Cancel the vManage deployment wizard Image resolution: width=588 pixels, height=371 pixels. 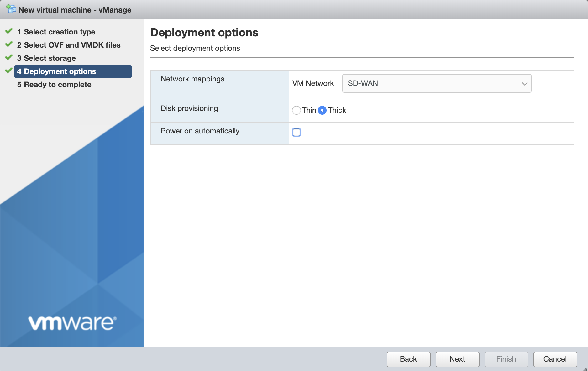[555, 359]
